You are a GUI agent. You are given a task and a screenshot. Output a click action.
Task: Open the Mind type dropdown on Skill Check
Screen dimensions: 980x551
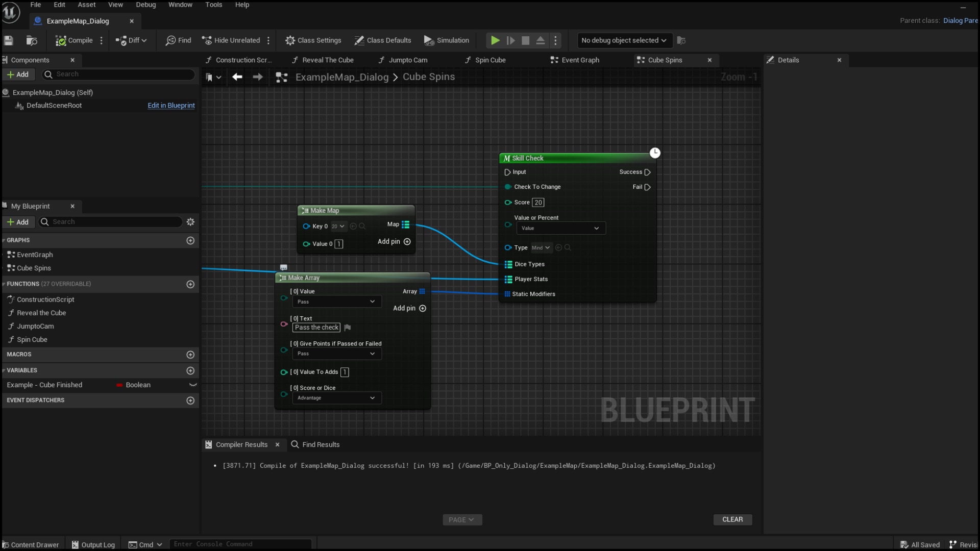[541, 247]
